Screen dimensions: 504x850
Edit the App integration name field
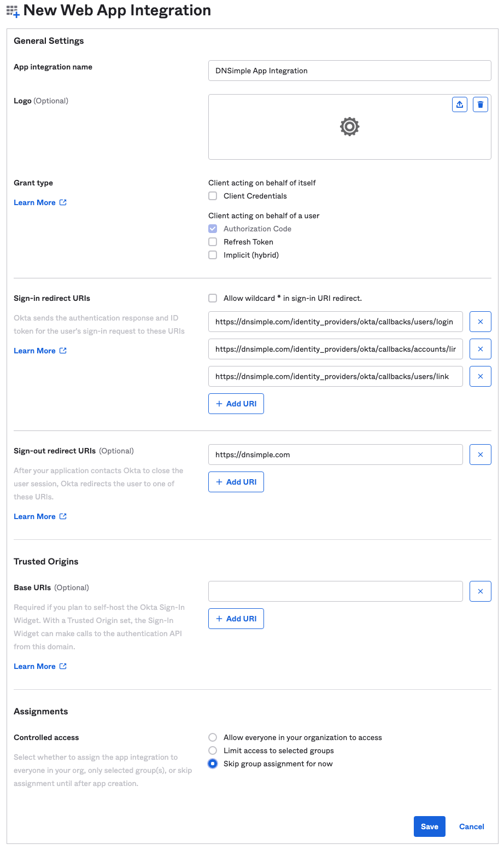pos(350,71)
